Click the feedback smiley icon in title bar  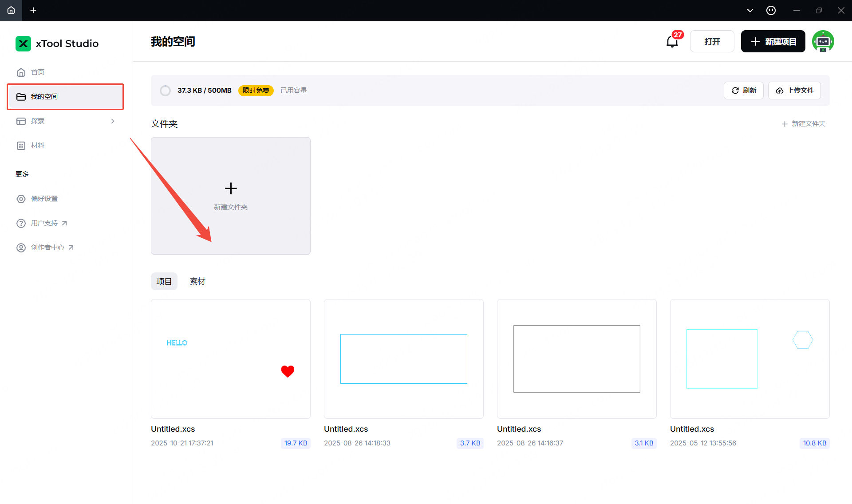click(x=771, y=10)
